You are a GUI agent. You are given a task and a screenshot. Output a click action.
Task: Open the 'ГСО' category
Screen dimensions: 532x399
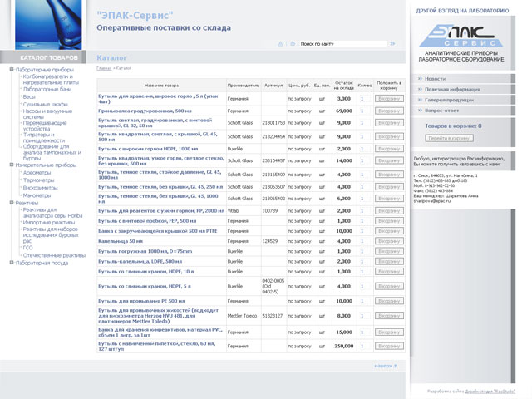27,248
